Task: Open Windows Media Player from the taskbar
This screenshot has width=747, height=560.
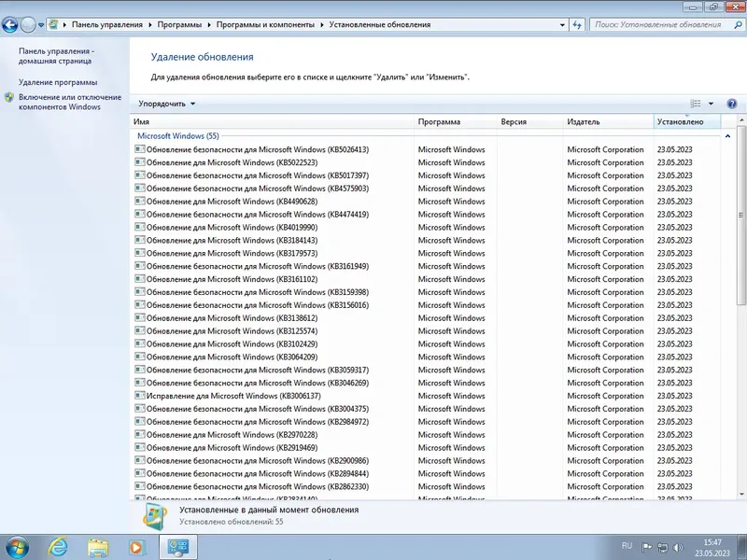Action: coord(136,548)
